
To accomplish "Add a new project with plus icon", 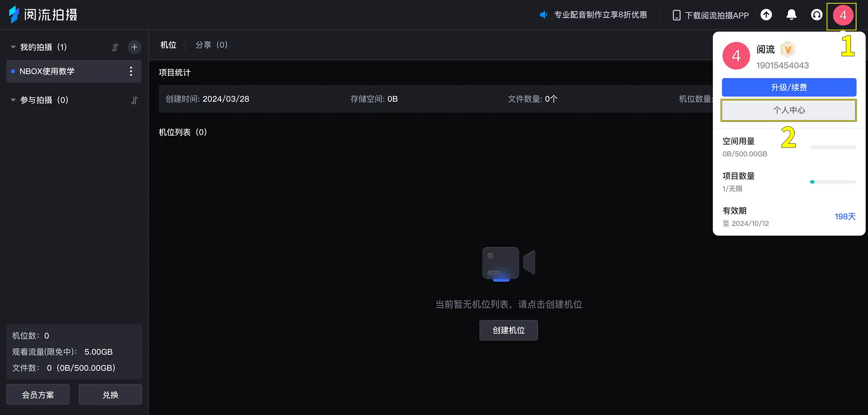I will [134, 47].
